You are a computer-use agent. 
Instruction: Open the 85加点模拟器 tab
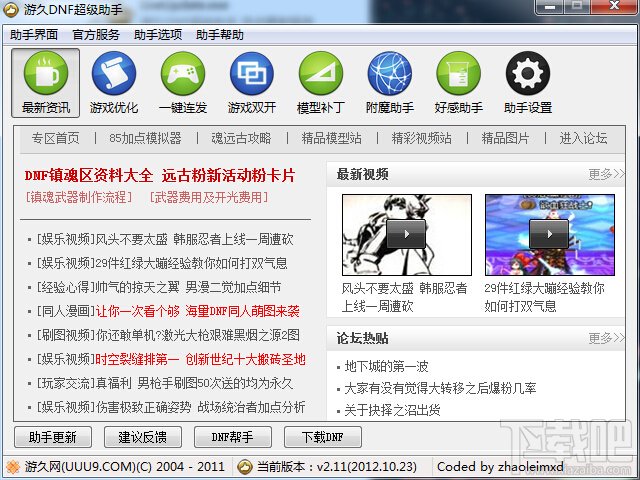point(145,138)
